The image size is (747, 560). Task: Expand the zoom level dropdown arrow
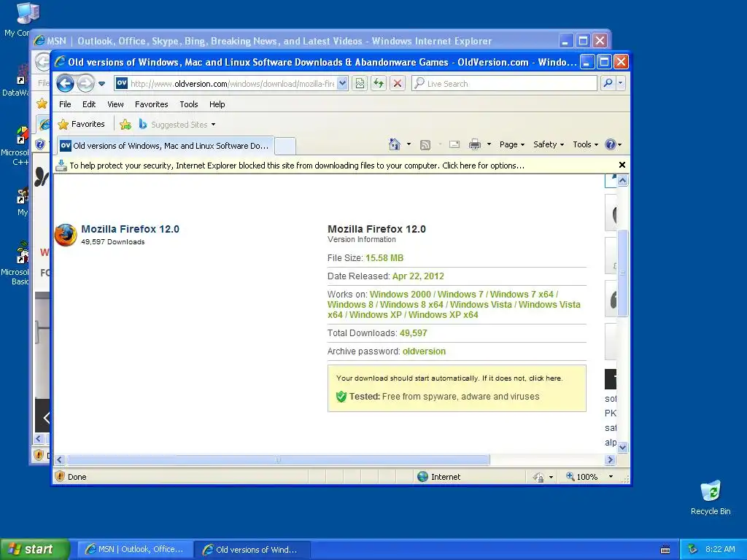[611, 477]
